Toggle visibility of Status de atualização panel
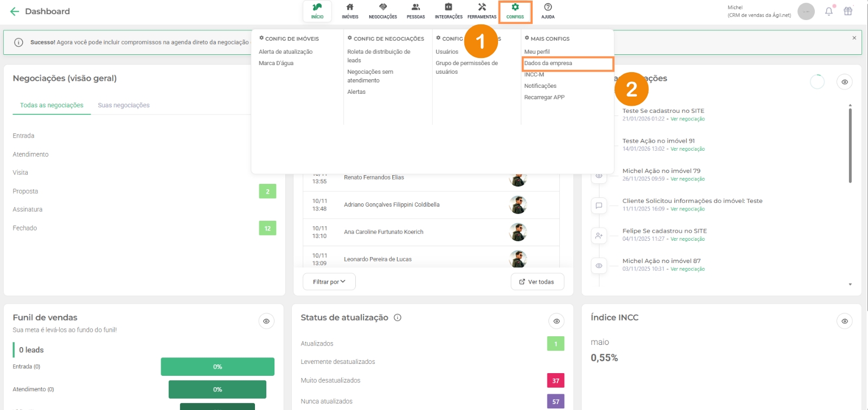Screen dimensions: 868x410 (x=557, y=321)
